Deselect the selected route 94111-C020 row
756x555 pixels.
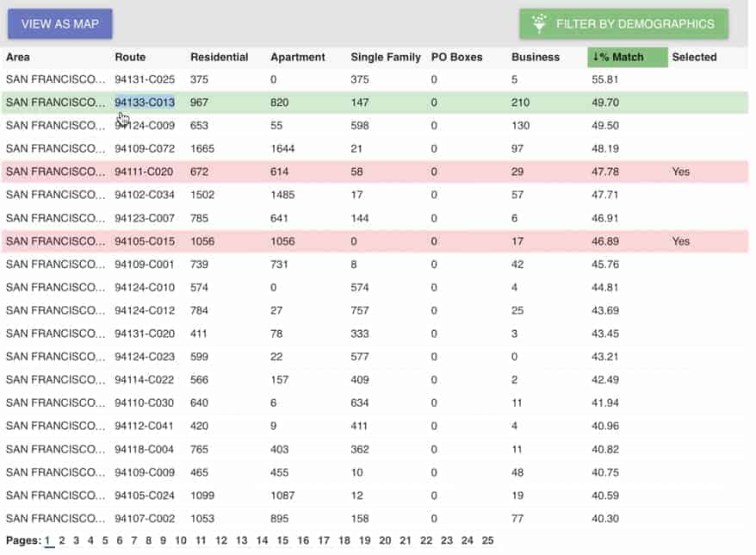(375, 171)
